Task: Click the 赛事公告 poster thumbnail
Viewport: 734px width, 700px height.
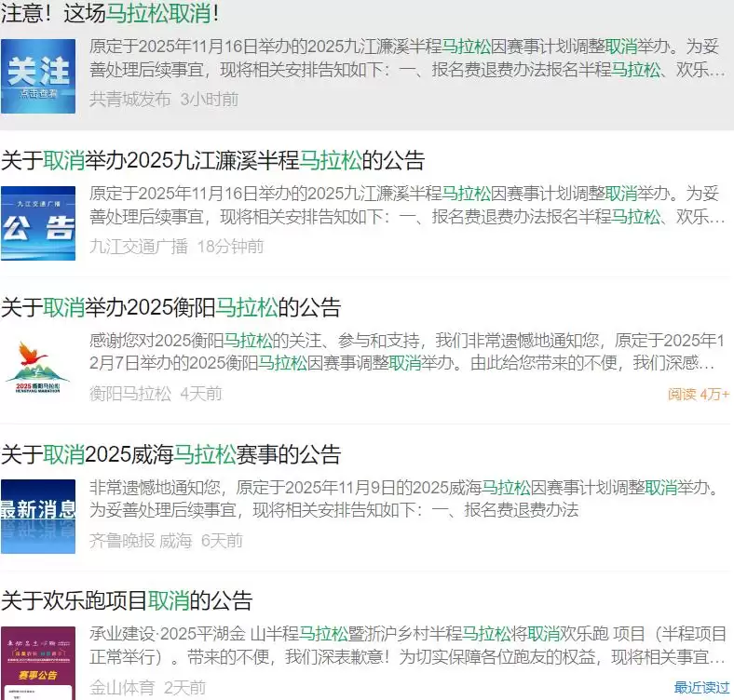Action: coord(38,663)
